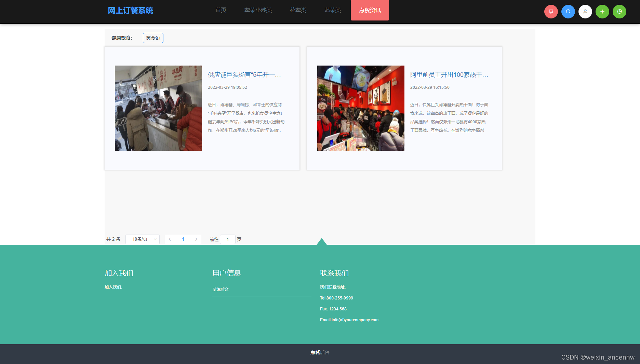Click the Tel.800-255-9999 text
Screen dimensions: 640x364
(x=336, y=298)
